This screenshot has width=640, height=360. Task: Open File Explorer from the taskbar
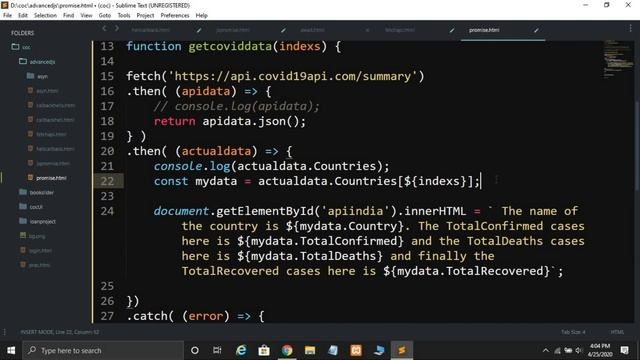310,351
